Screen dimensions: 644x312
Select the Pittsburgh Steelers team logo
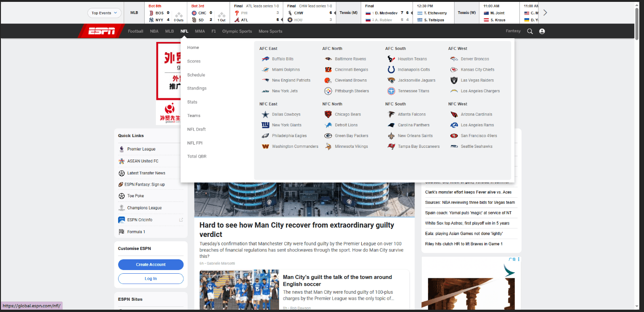tap(328, 91)
